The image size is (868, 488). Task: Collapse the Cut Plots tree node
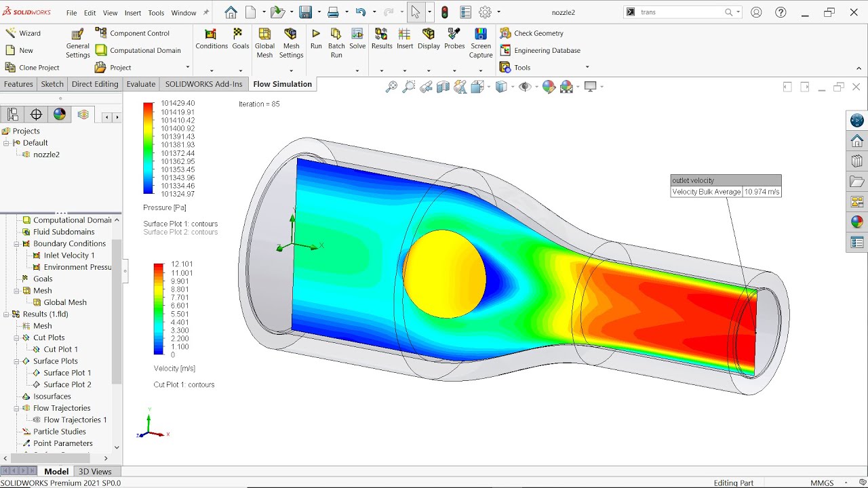click(16, 338)
